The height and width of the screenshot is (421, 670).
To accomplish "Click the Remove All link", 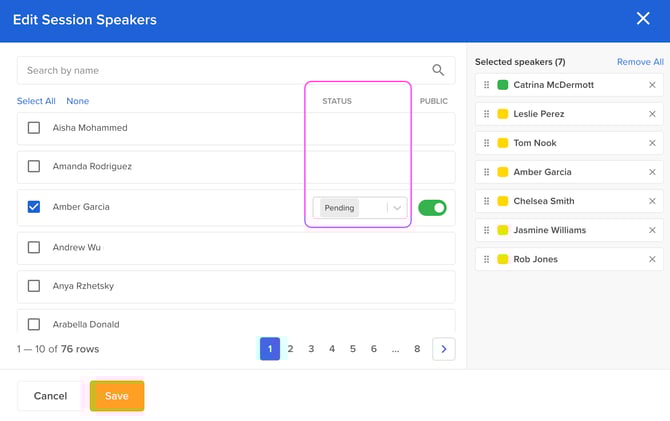I will tap(640, 62).
